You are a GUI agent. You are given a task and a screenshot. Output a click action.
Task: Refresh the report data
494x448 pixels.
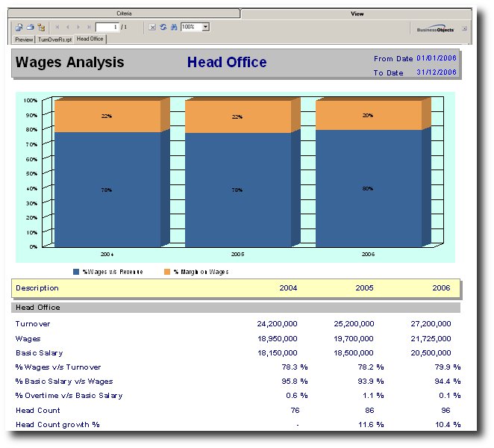(163, 27)
